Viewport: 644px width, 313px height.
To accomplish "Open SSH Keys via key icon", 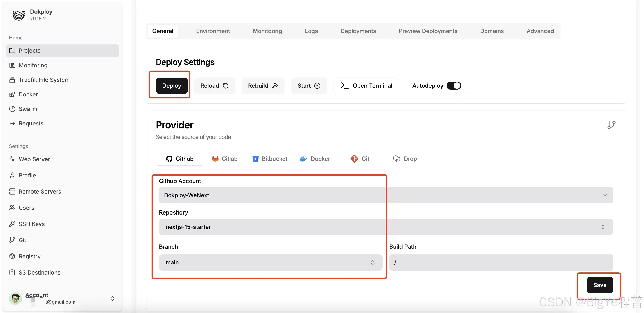I will (x=12, y=224).
